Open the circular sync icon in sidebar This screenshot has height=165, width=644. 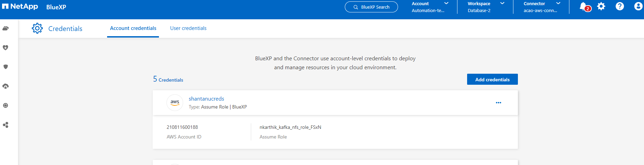coord(6,105)
